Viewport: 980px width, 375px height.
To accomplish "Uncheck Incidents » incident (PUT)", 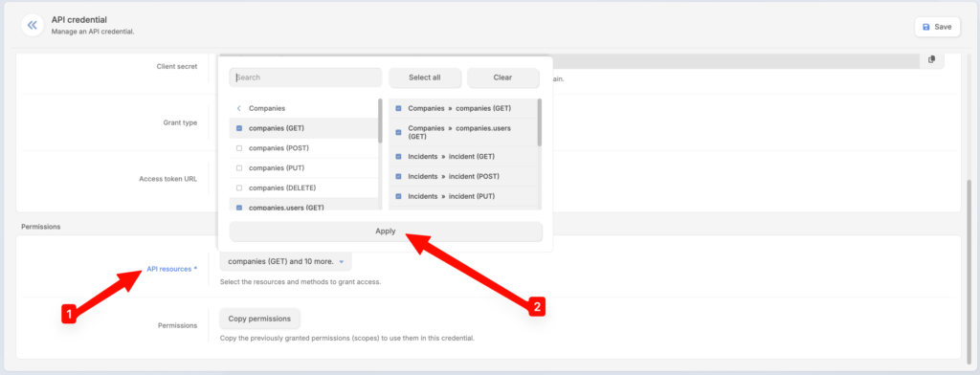I will pos(398,196).
